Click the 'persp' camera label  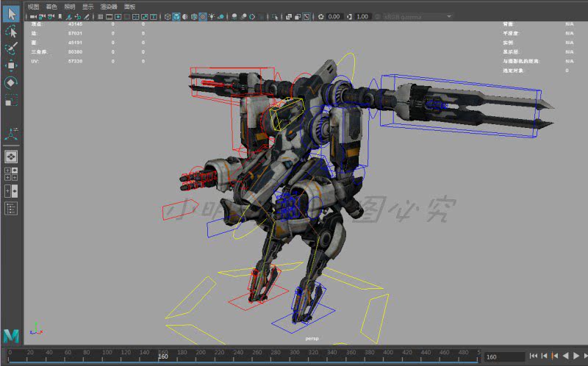pos(312,339)
